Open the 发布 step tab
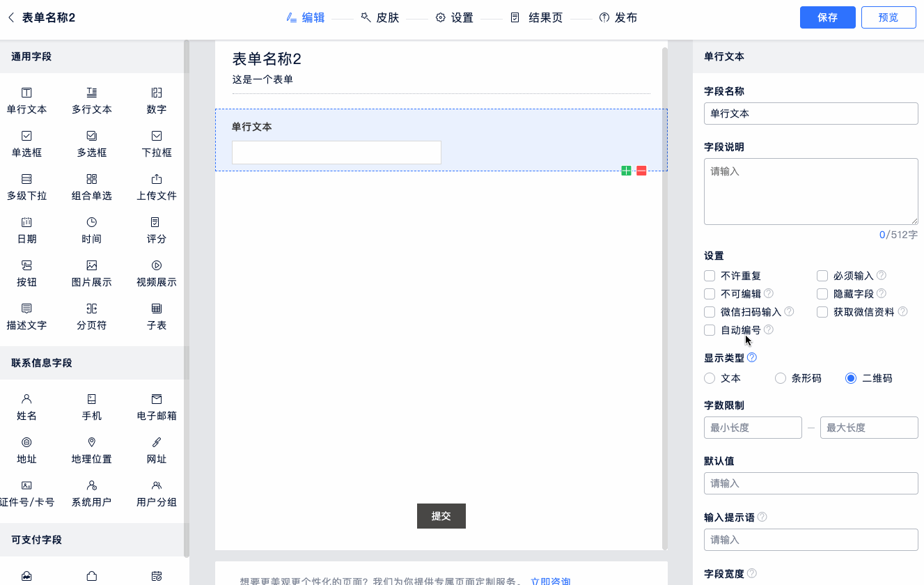The width and height of the screenshot is (924, 585). pyautogui.click(x=618, y=17)
